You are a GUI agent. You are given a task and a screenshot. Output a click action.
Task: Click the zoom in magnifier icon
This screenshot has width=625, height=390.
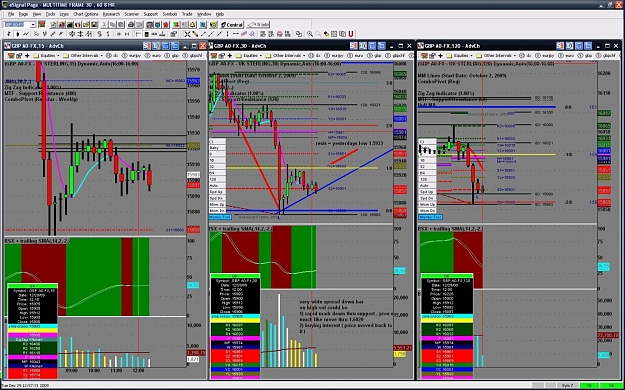point(310,34)
